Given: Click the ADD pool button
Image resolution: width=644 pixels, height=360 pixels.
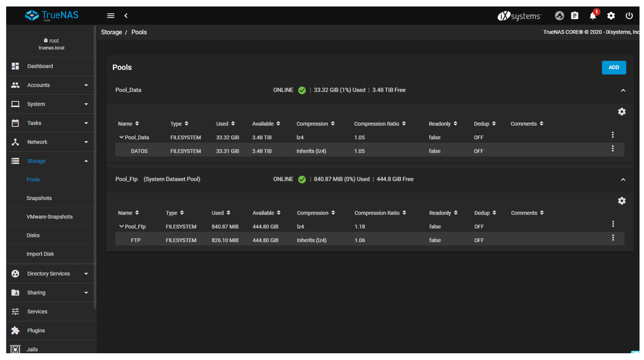Looking at the screenshot, I should pyautogui.click(x=614, y=67).
